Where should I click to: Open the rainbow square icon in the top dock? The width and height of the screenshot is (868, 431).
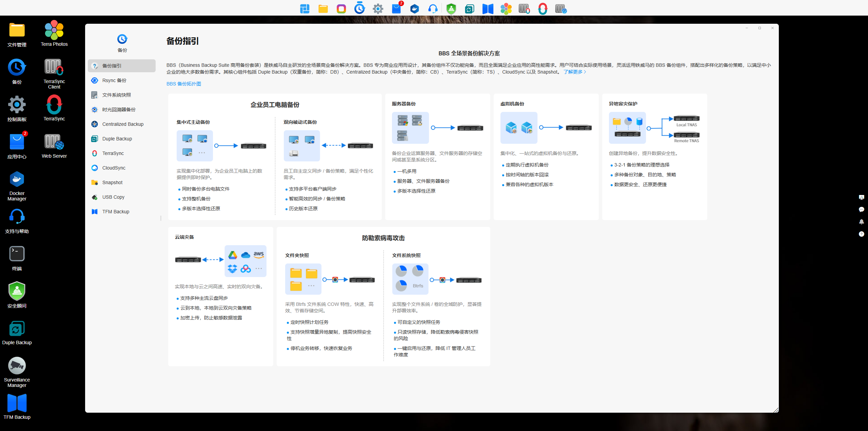click(x=341, y=8)
